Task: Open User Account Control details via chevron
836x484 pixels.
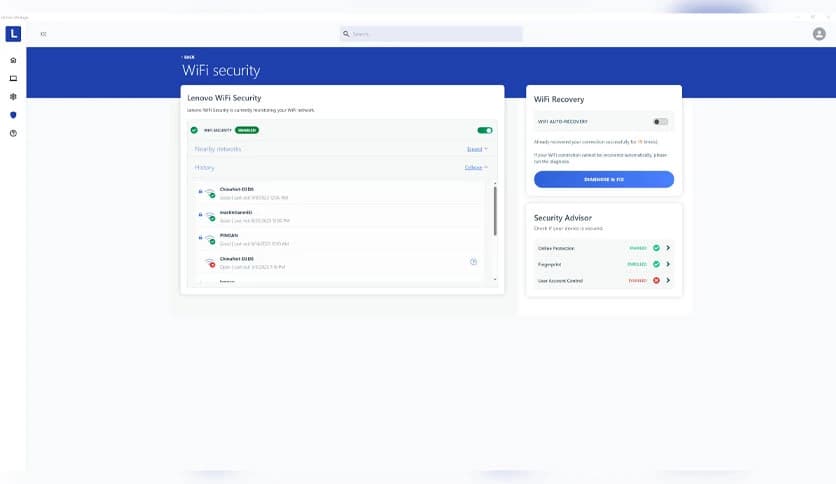Action: pyautogui.click(x=668, y=280)
